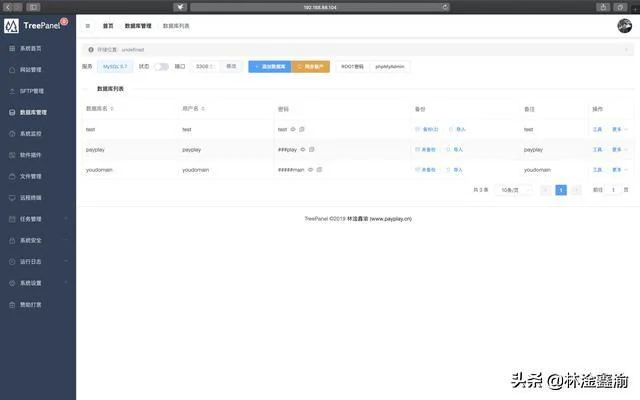Click the backup link in the payplay row
Viewport: 640px width, 400px height.
tap(425, 150)
